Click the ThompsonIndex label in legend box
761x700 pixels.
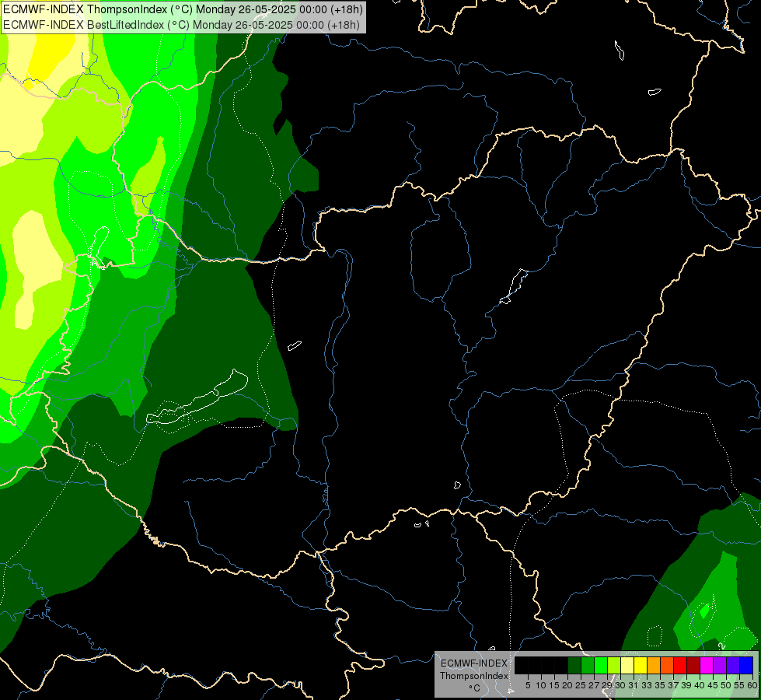pyautogui.click(x=474, y=676)
